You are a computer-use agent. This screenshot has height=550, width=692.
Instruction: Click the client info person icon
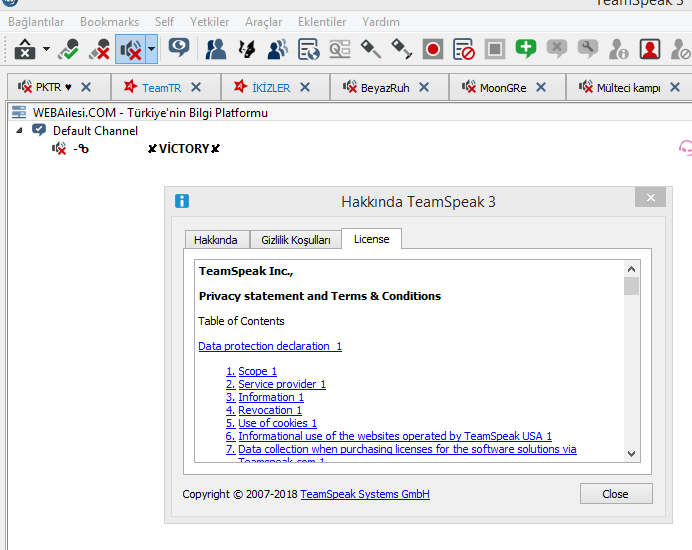(x=618, y=49)
